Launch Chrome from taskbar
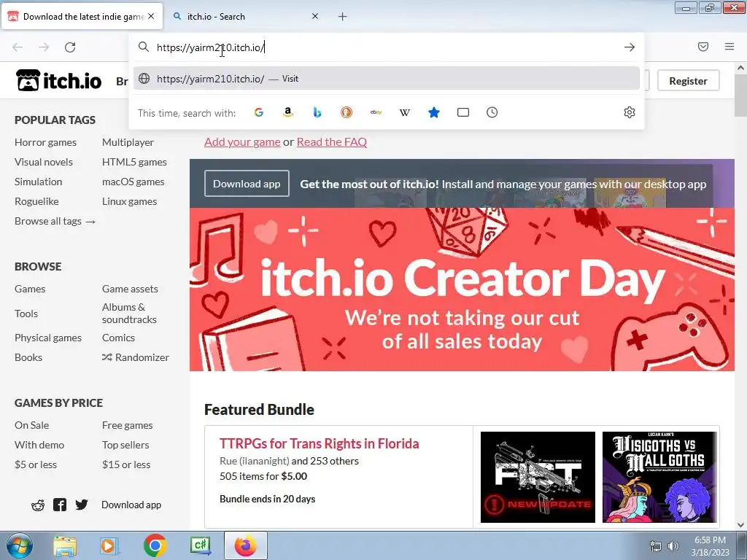The height and width of the screenshot is (560, 747). 155,545
